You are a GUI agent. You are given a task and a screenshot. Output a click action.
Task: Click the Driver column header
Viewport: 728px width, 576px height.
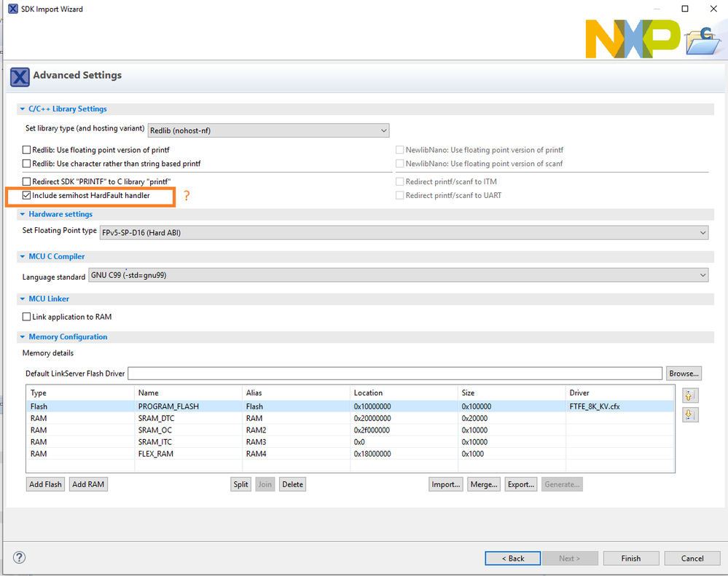[x=620, y=392]
